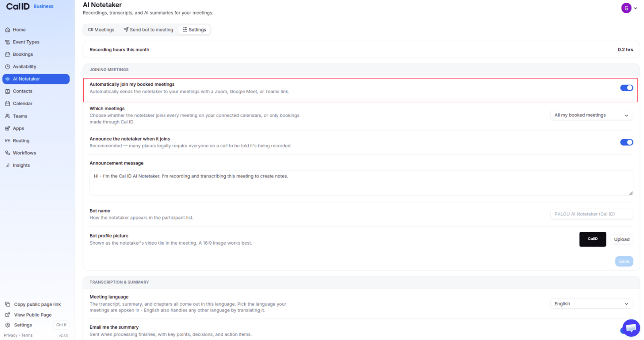Image resolution: width=644 pixels, height=340 pixels.
Task: Switch to the Meetings tab
Action: tap(101, 30)
